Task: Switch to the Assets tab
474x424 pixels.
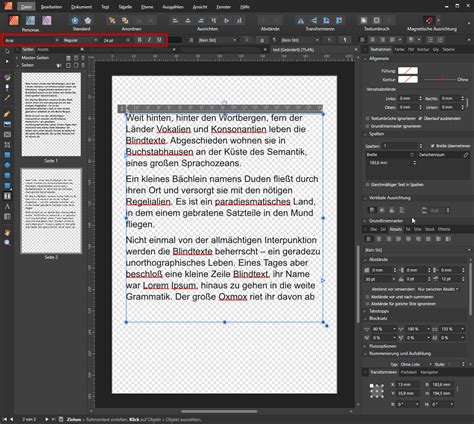Action: click(43, 50)
